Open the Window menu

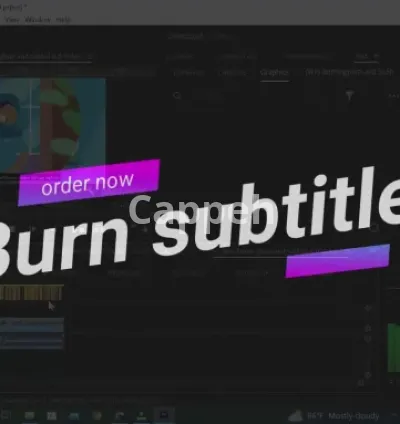point(38,20)
